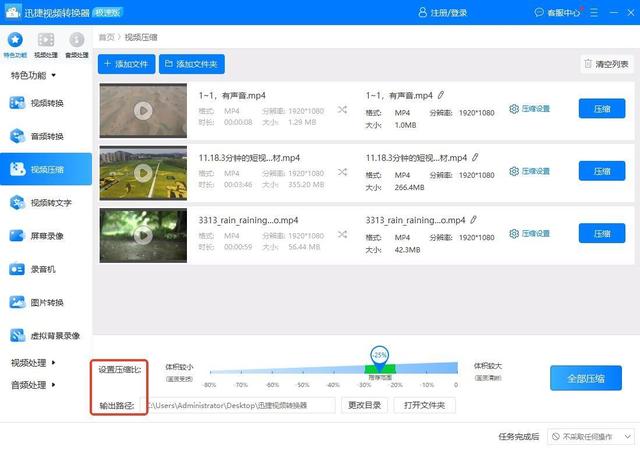Rename output 1~1，有声音.mp4 with pencil icon
Image resolution: width=640 pixels, height=450 pixels.
tap(441, 95)
